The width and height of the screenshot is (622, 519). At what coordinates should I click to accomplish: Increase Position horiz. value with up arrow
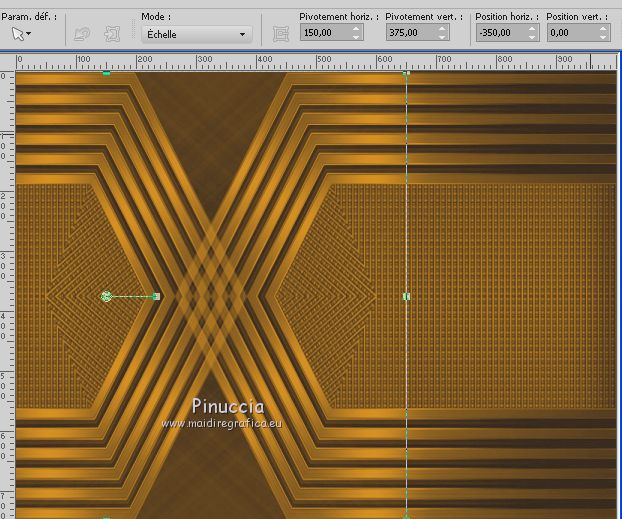532,29
